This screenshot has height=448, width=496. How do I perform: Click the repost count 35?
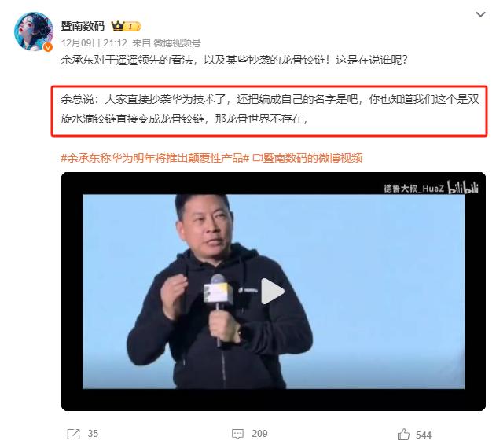click(93, 433)
